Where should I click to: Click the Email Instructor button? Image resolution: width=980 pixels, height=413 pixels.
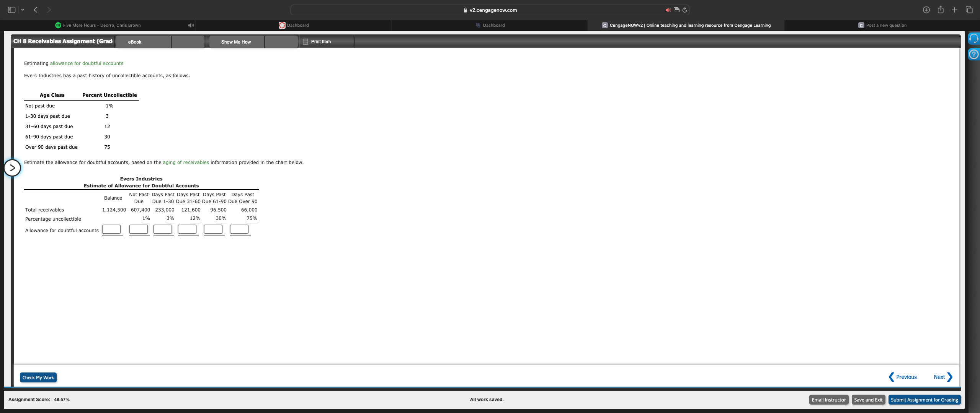point(828,399)
